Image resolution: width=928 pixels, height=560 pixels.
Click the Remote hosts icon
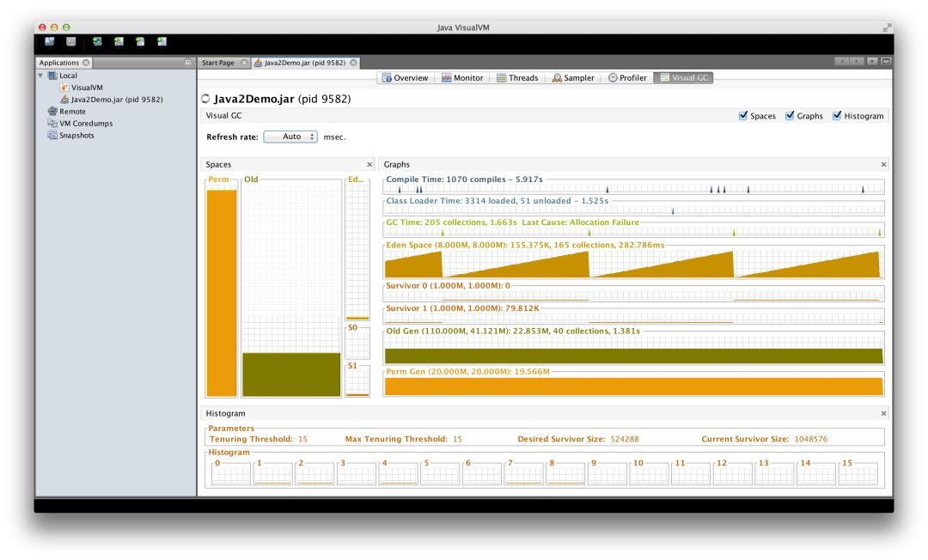52,111
